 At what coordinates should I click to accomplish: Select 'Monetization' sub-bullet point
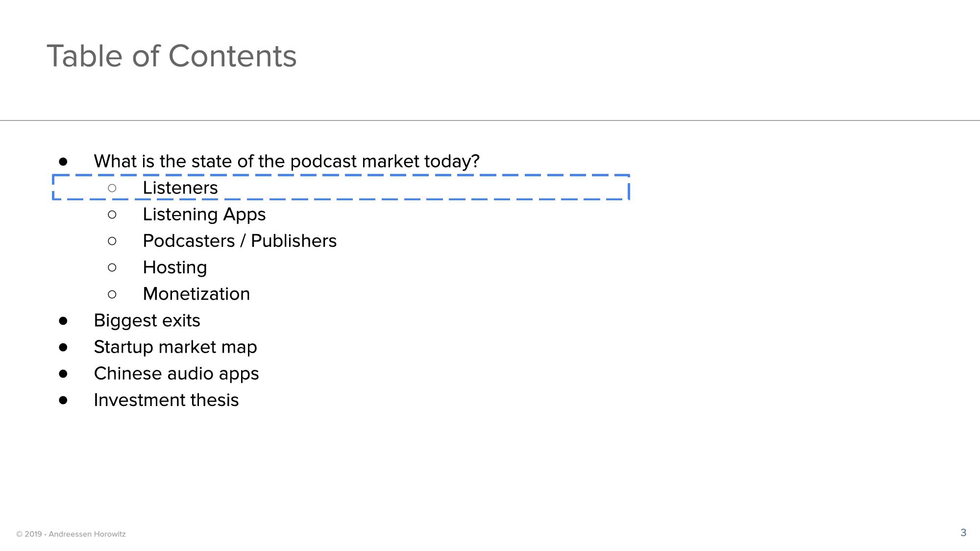[195, 293]
